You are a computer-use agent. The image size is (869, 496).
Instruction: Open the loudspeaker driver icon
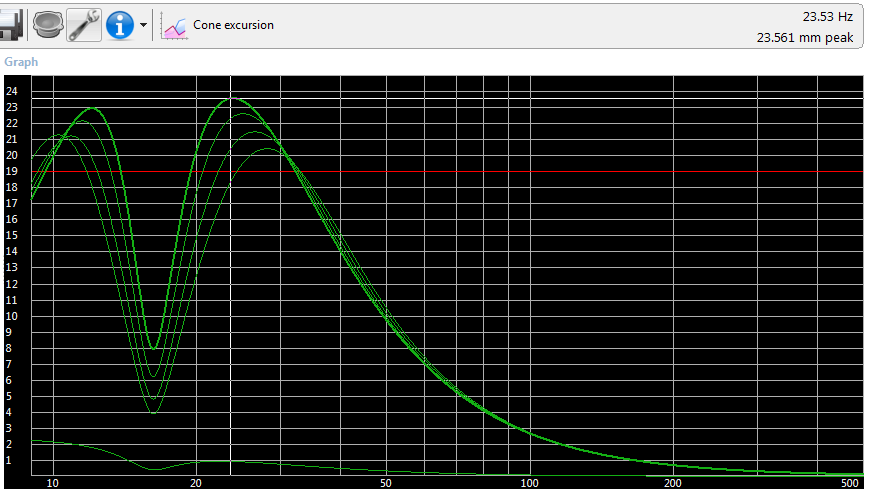pos(48,25)
